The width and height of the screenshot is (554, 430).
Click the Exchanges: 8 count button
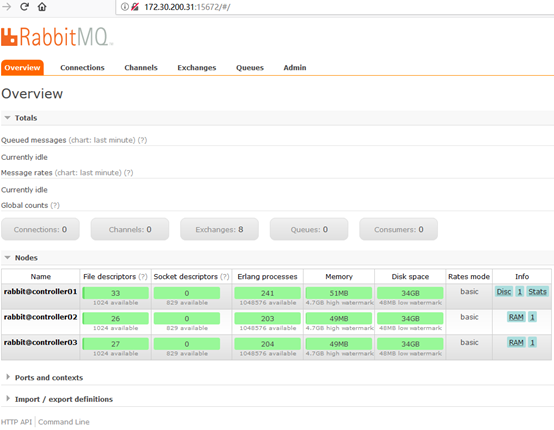[x=219, y=229]
